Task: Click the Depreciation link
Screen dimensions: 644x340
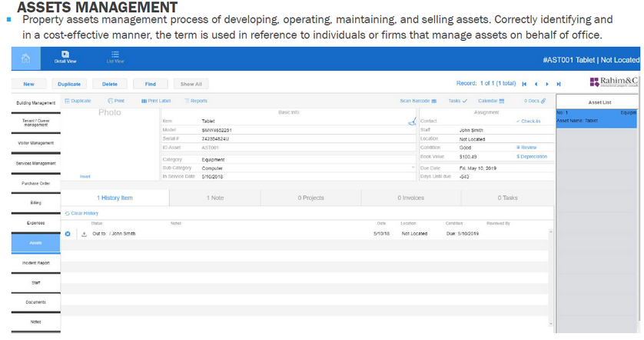Action: pyautogui.click(x=532, y=156)
